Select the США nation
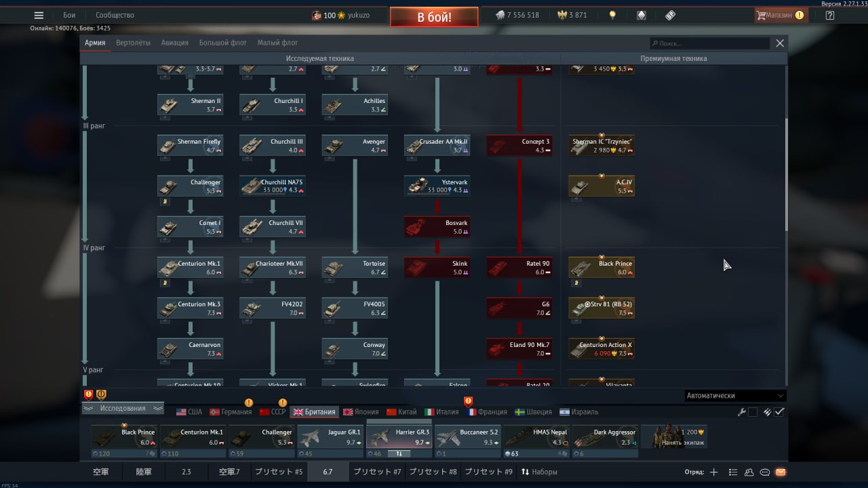 (x=189, y=411)
